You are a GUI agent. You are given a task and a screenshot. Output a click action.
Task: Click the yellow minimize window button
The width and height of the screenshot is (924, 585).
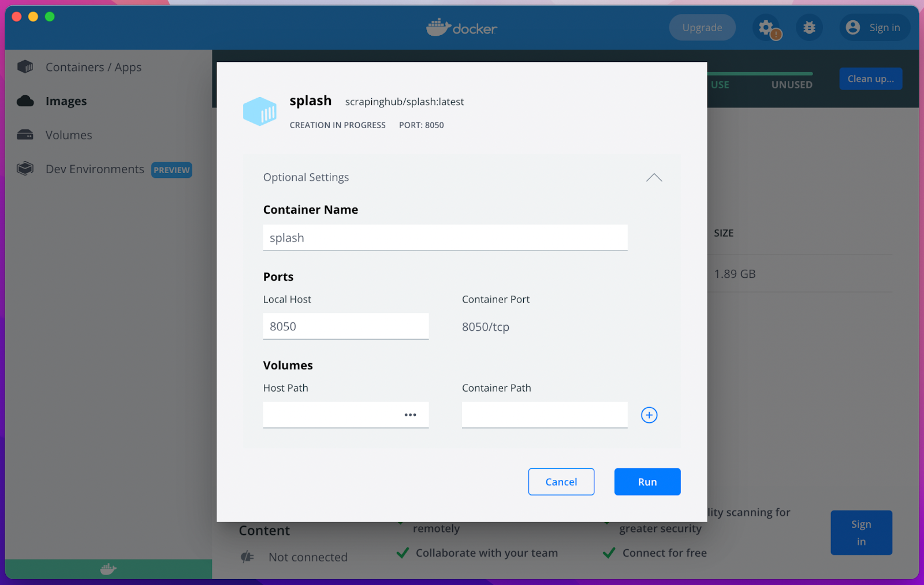coord(33,17)
